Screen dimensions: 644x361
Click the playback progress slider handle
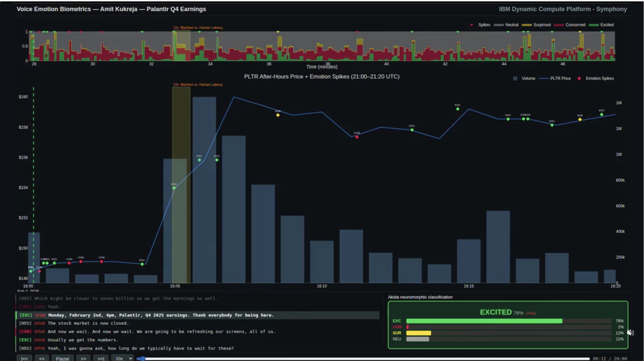tap(143, 358)
